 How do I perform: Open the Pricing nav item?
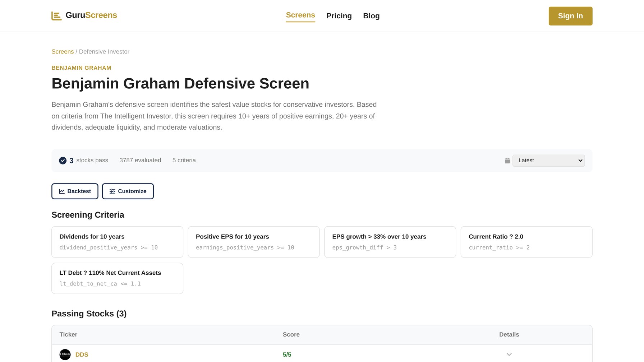pyautogui.click(x=339, y=16)
